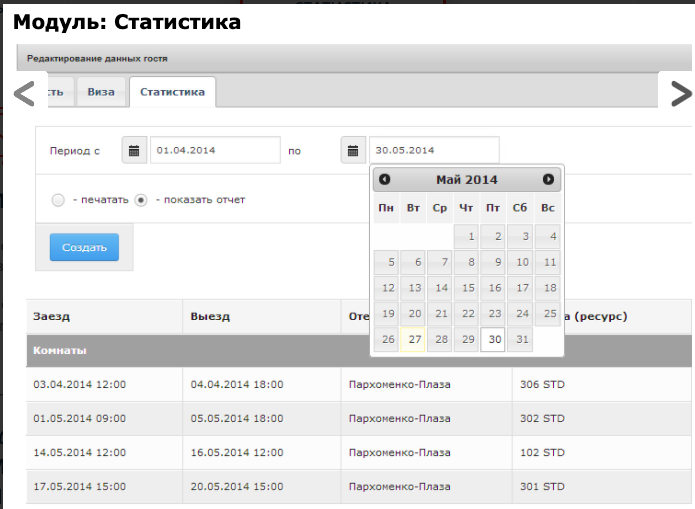Select the 'печатать' radio button
Image resolution: width=695 pixels, height=509 pixels.
pyautogui.click(x=58, y=200)
